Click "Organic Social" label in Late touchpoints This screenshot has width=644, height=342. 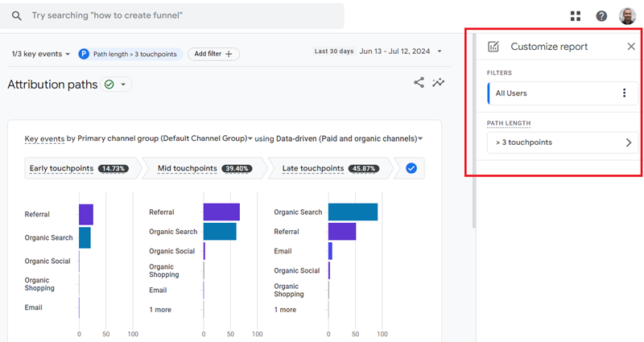[x=297, y=270]
